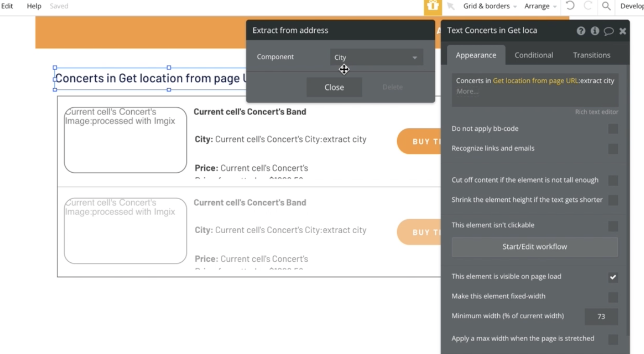Close the Text Concerts property panel

pos(623,31)
